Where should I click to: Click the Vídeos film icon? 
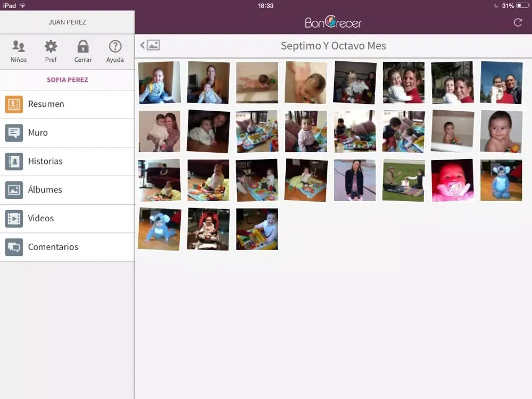[14, 218]
